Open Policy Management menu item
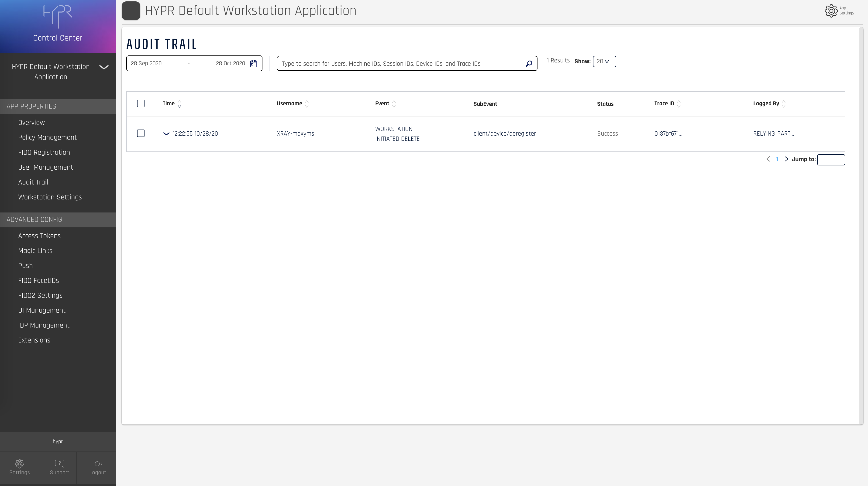Viewport: 868px width, 486px height. (x=48, y=137)
